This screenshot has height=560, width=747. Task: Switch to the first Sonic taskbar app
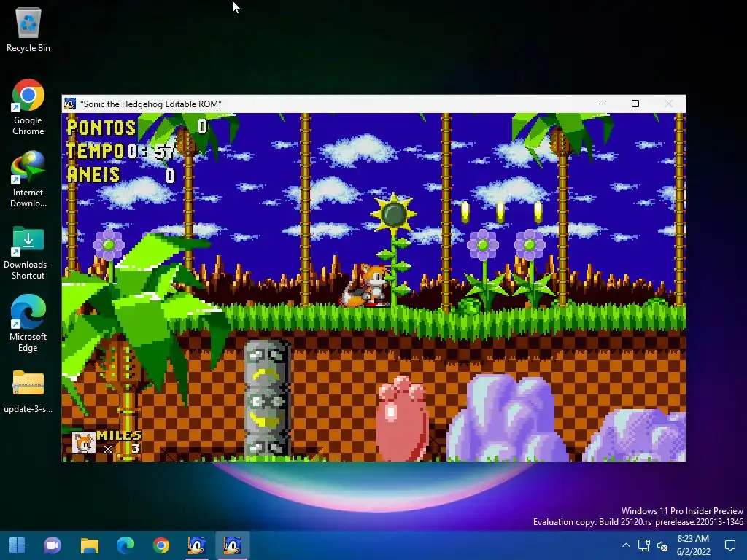point(197,545)
